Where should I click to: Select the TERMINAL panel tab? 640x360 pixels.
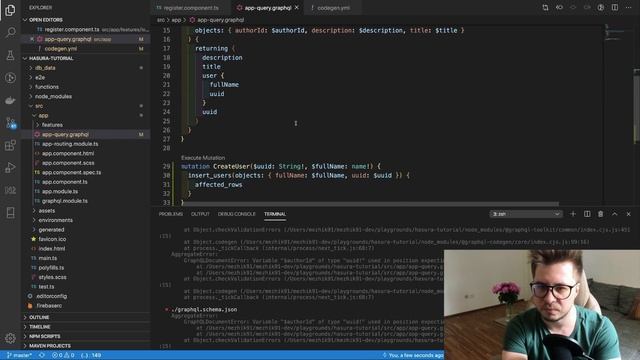275,214
